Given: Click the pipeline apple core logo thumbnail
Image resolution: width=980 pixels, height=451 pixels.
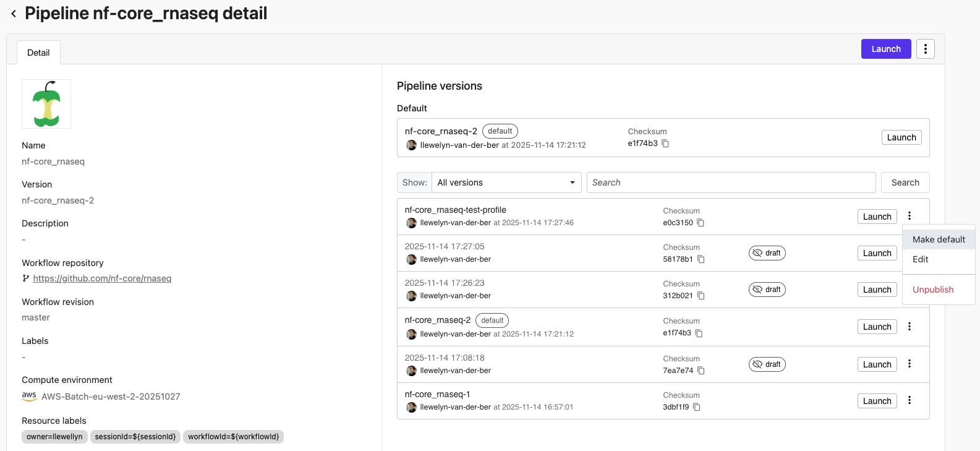Looking at the screenshot, I should pyautogui.click(x=46, y=104).
